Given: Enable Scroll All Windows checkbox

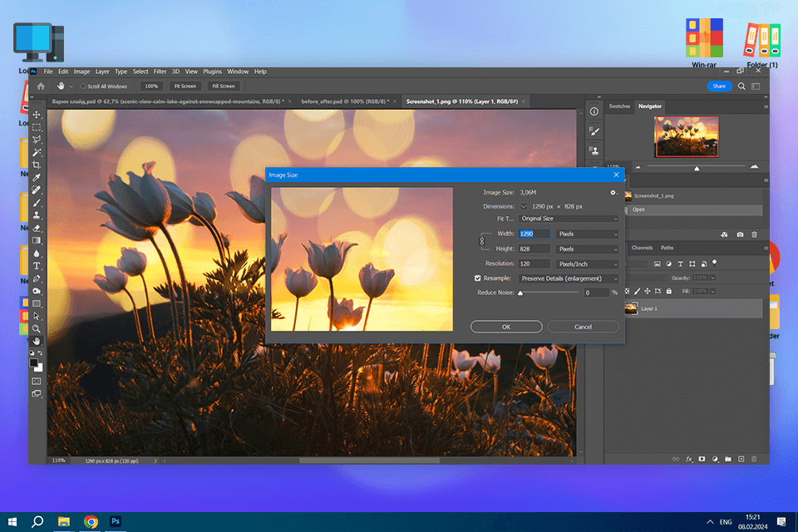Looking at the screenshot, I should [83, 86].
